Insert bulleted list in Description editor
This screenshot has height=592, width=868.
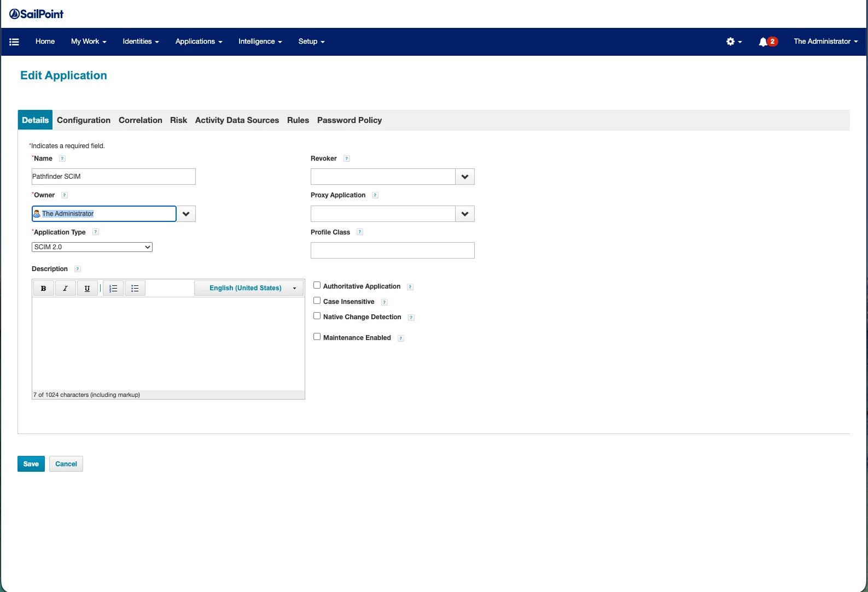[x=135, y=288]
